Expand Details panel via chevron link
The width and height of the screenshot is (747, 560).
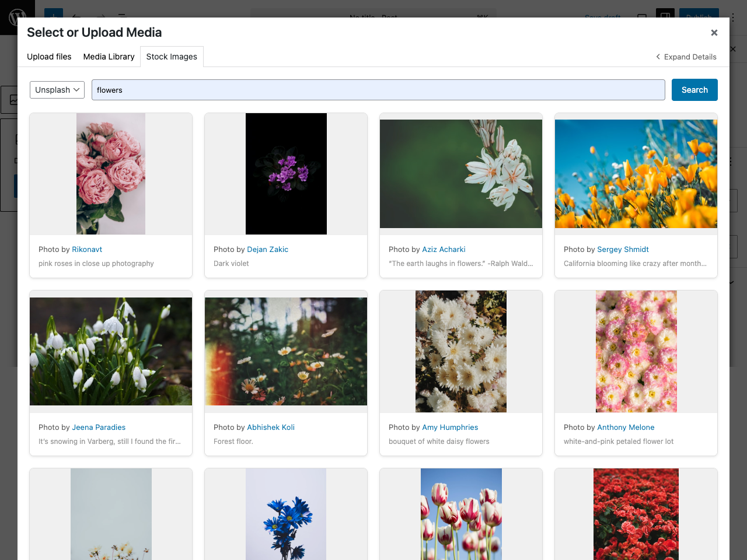pos(686,57)
